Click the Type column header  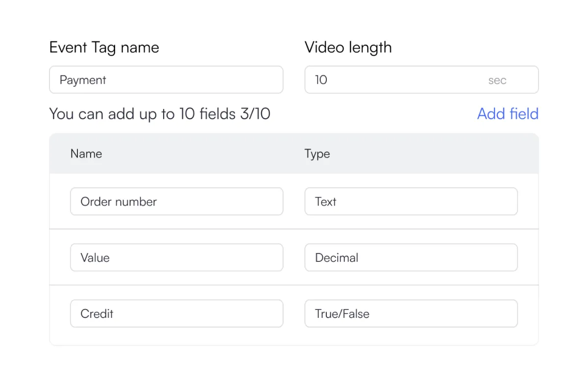click(317, 154)
